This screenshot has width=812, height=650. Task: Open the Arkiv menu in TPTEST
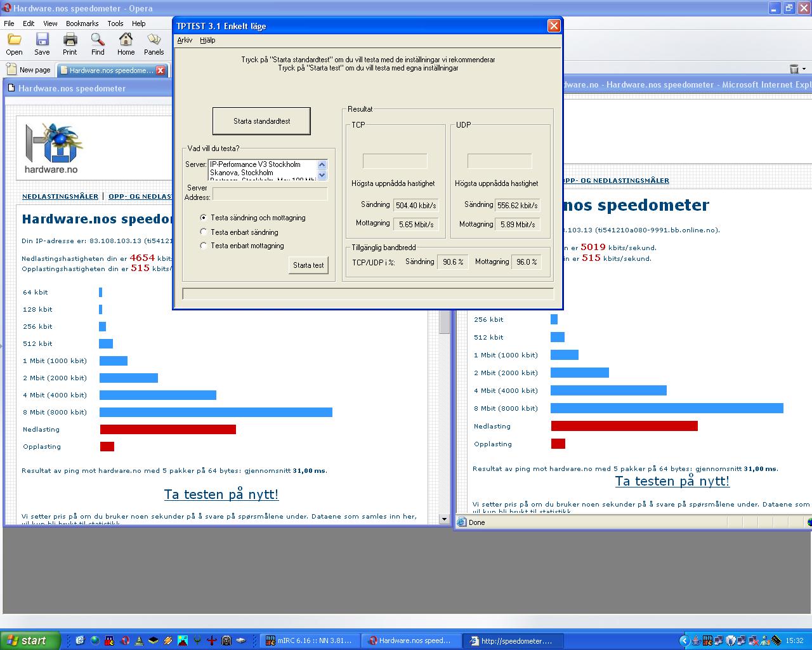(185, 40)
